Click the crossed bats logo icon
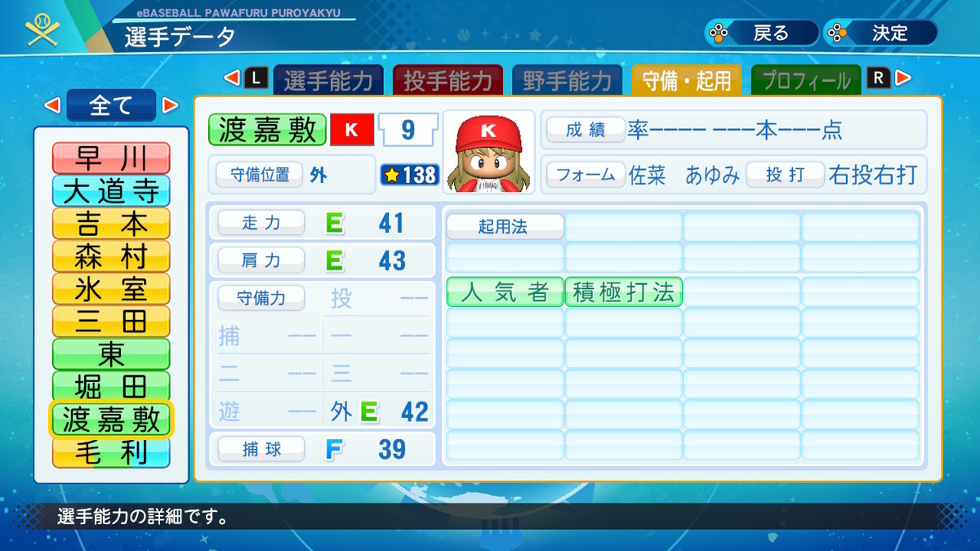 coord(42,31)
